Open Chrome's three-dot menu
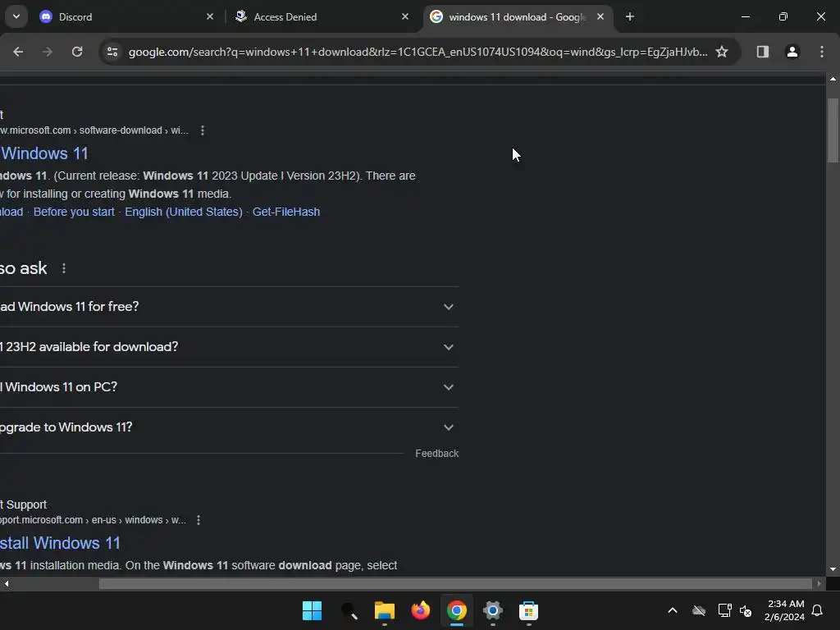 point(821,52)
